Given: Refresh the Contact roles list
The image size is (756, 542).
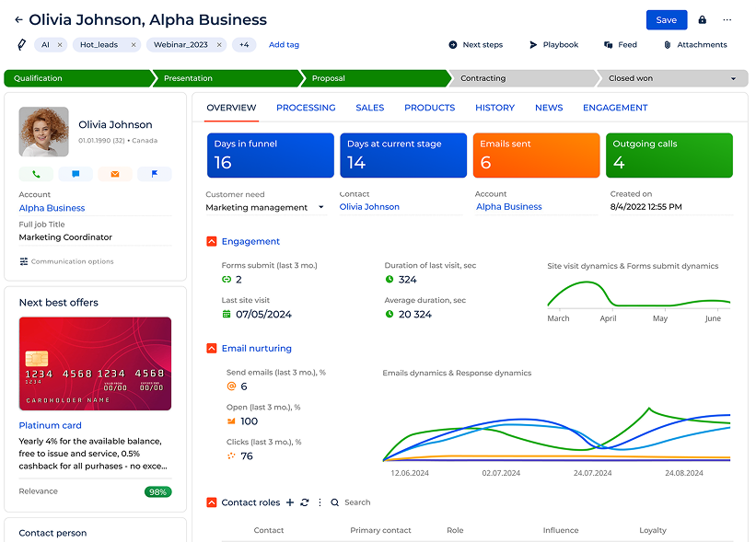Looking at the screenshot, I should [x=304, y=502].
